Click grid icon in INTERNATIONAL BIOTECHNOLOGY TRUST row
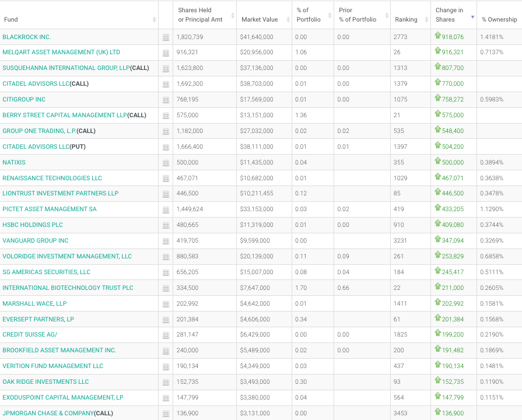The image size is (522, 420). tap(166, 288)
